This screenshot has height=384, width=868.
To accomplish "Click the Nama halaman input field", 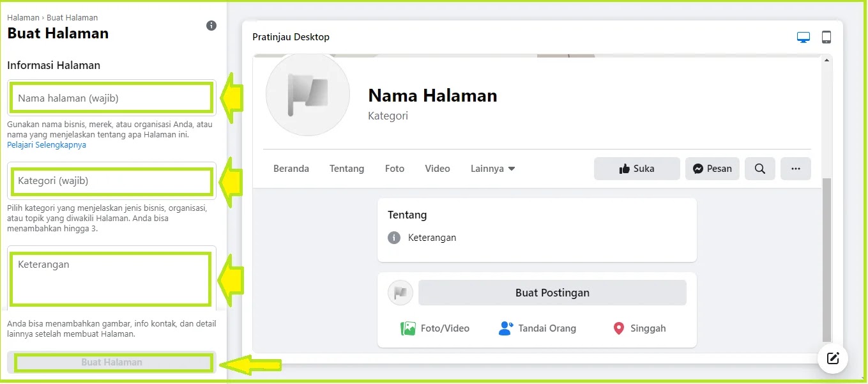I will (110, 97).
